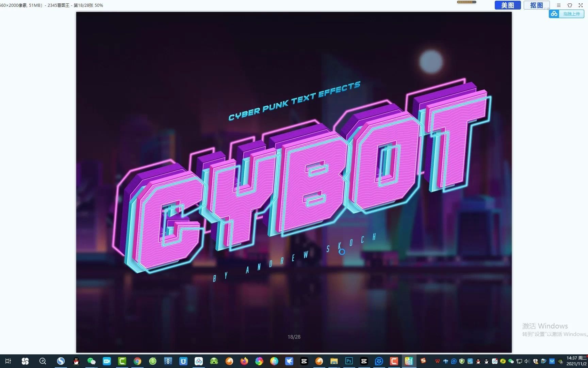Screen dimensions: 588x368
Task: Open the green monster face taskbar app
Action: tap(214, 361)
